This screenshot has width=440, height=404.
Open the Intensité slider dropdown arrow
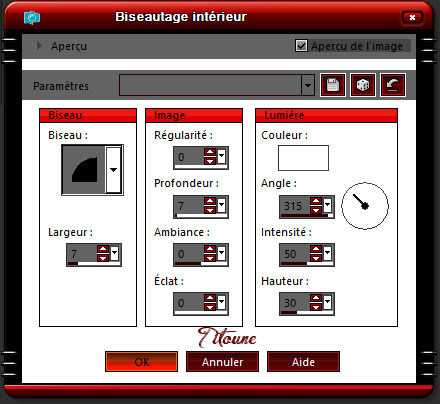(x=328, y=254)
